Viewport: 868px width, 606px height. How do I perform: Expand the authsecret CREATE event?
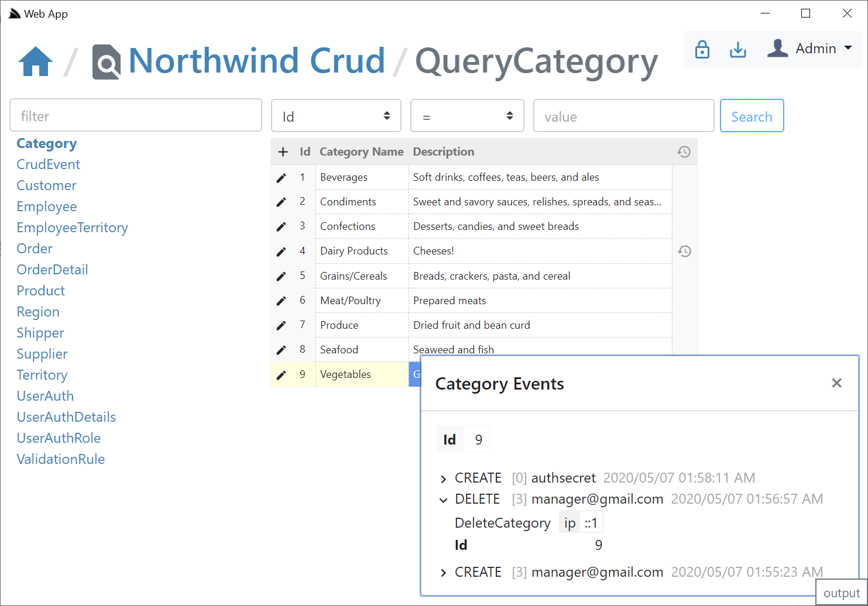coord(443,478)
